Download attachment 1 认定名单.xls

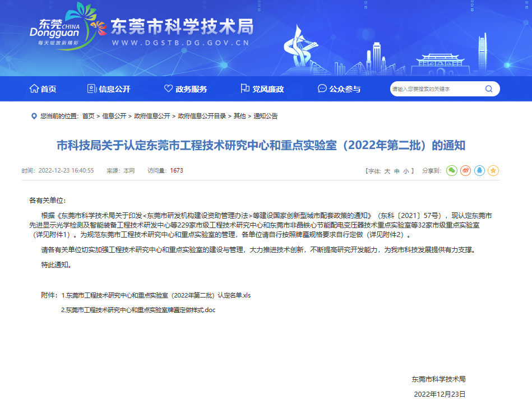(x=156, y=295)
